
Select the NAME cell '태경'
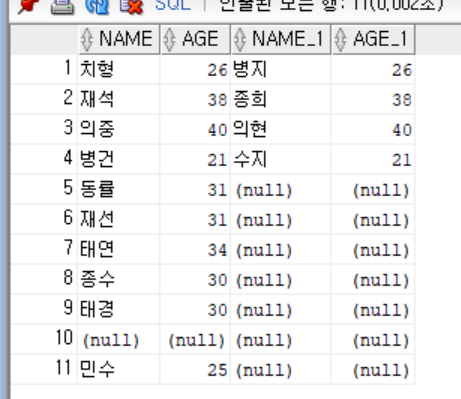pos(119,309)
